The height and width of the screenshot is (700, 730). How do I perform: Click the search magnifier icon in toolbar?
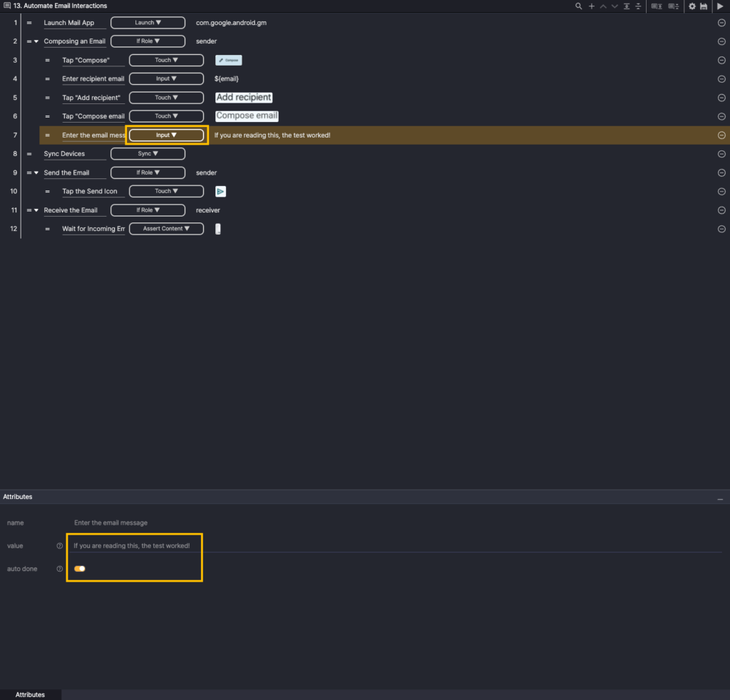[x=579, y=6]
